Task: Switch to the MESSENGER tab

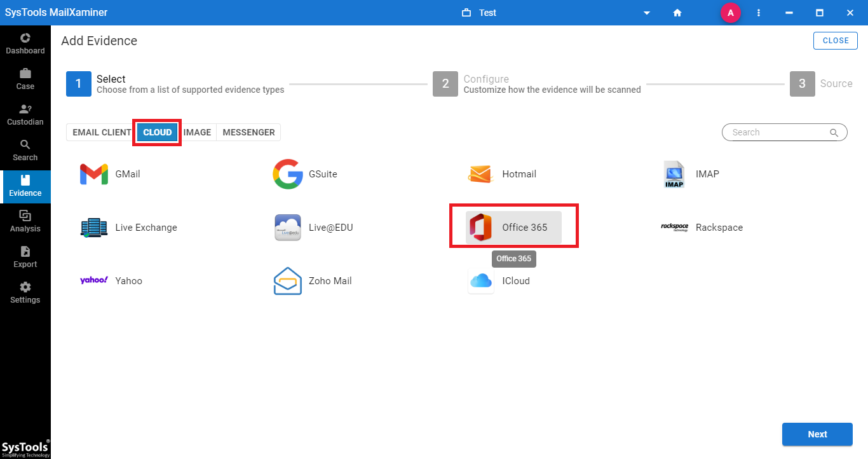Action: [x=248, y=132]
